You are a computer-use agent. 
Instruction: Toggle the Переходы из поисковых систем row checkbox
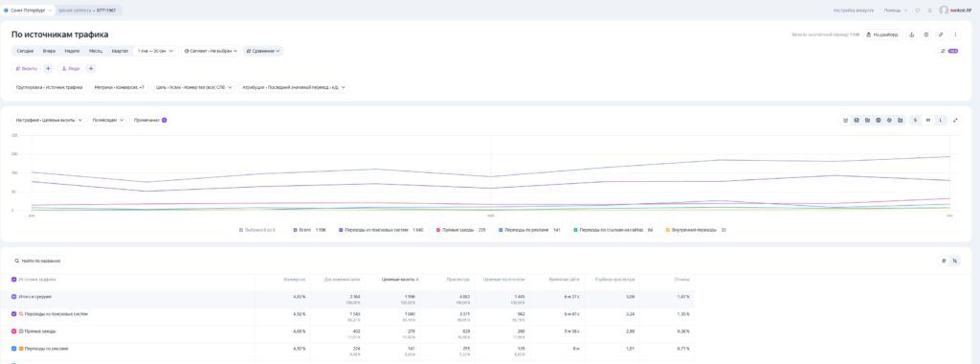[x=14, y=314]
